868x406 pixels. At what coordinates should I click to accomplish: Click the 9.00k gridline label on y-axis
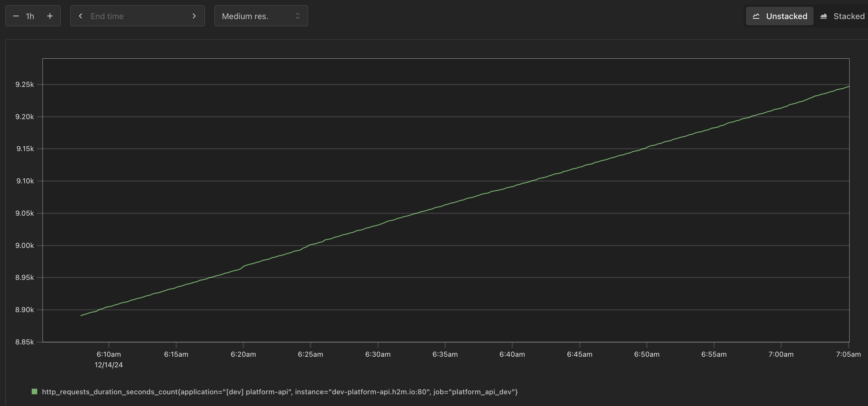[25, 246]
